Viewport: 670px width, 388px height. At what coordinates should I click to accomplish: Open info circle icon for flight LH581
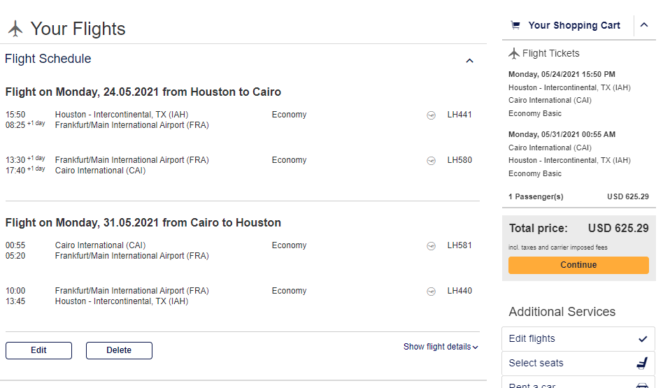coord(431,246)
